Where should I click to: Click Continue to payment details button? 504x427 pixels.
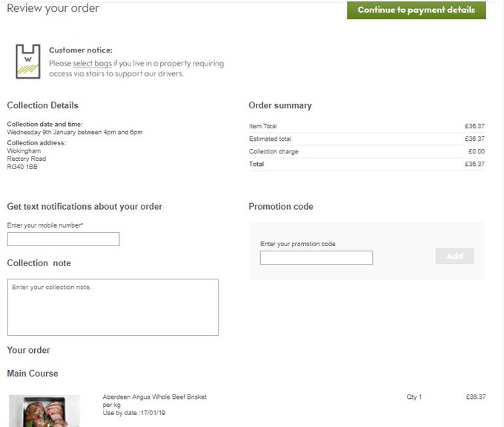click(417, 10)
